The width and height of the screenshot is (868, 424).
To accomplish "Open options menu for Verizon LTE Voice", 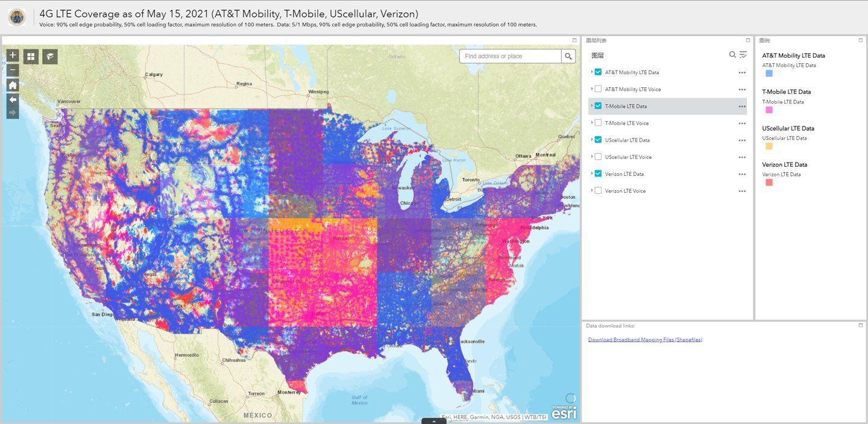I will [742, 191].
